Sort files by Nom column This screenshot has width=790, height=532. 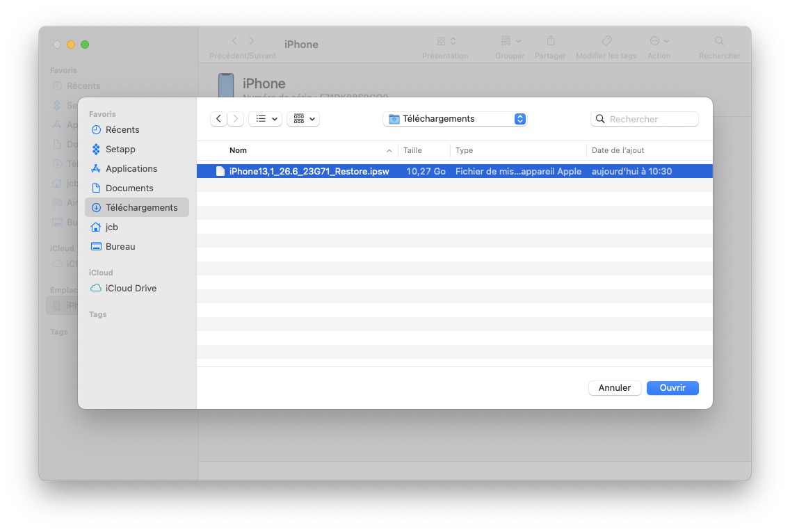(238, 150)
